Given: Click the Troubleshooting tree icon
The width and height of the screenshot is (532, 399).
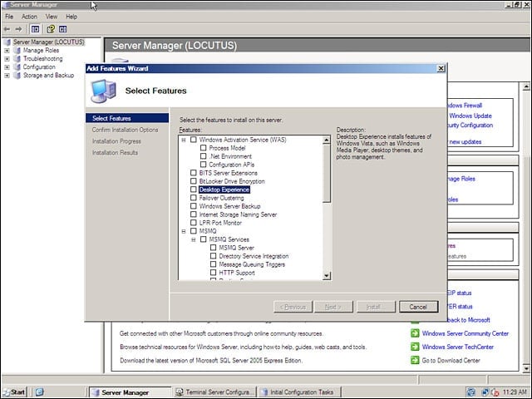Looking at the screenshot, I should pyautogui.click(x=17, y=59).
